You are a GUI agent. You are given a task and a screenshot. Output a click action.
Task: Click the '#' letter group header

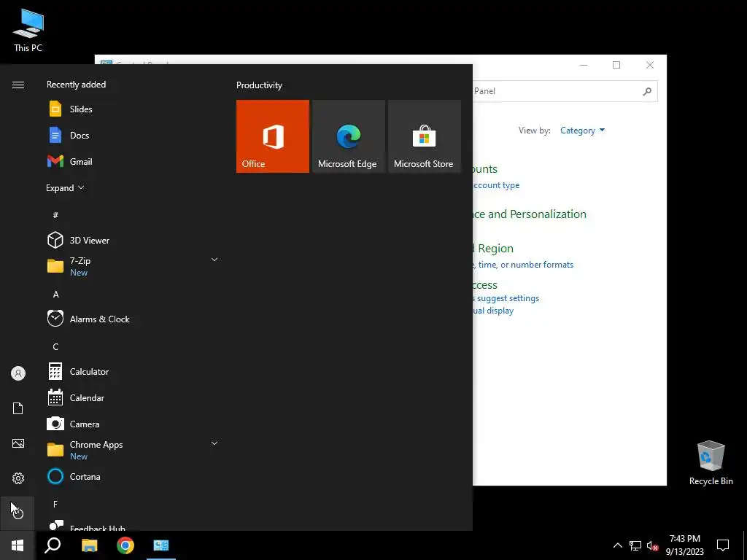pyautogui.click(x=55, y=215)
